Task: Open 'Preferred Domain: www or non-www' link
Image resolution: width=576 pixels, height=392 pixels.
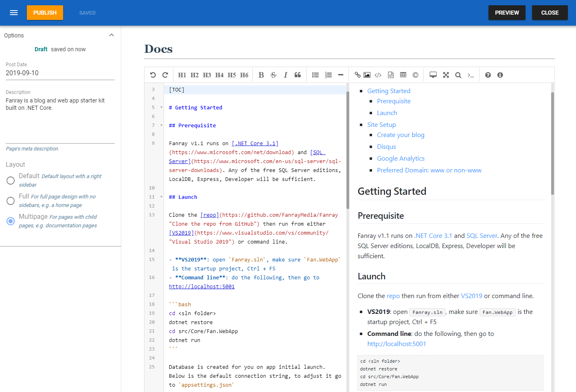Action: click(x=429, y=170)
